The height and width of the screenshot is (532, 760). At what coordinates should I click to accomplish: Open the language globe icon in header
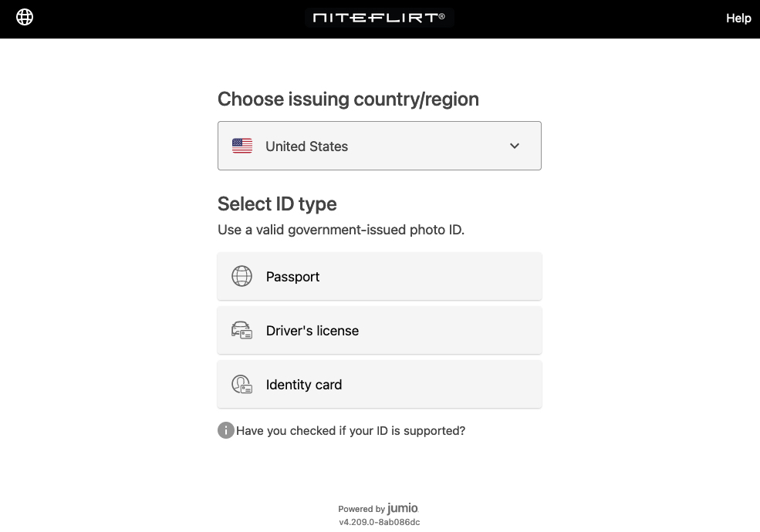pos(25,17)
